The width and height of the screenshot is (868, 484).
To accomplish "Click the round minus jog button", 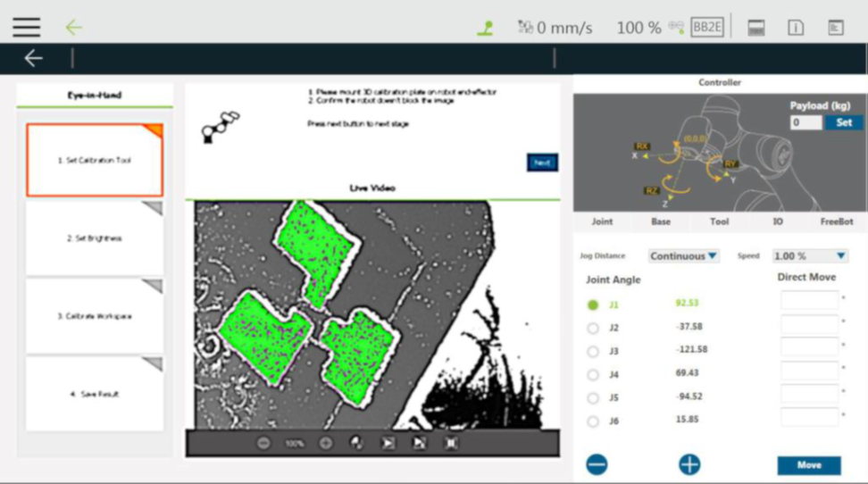I will click(597, 464).
